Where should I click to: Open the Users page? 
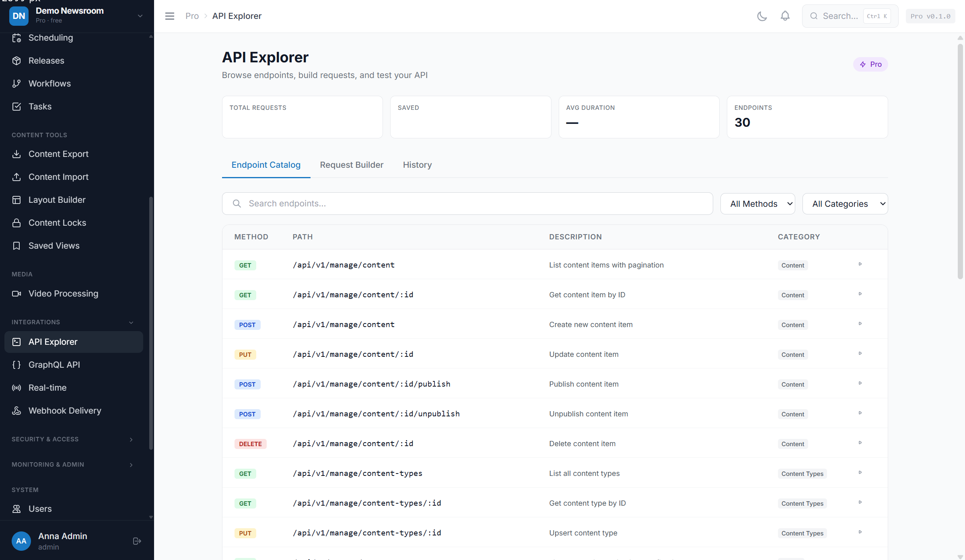tap(74, 509)
